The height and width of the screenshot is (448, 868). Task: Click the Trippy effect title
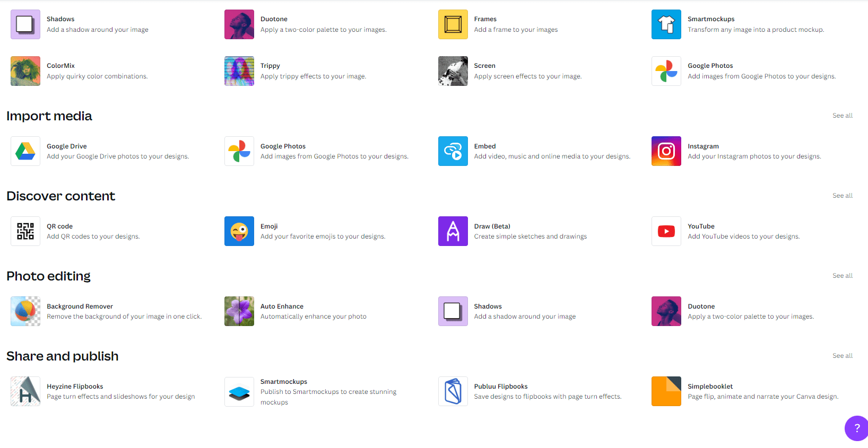pyautogui.click(x=270, y=66)
